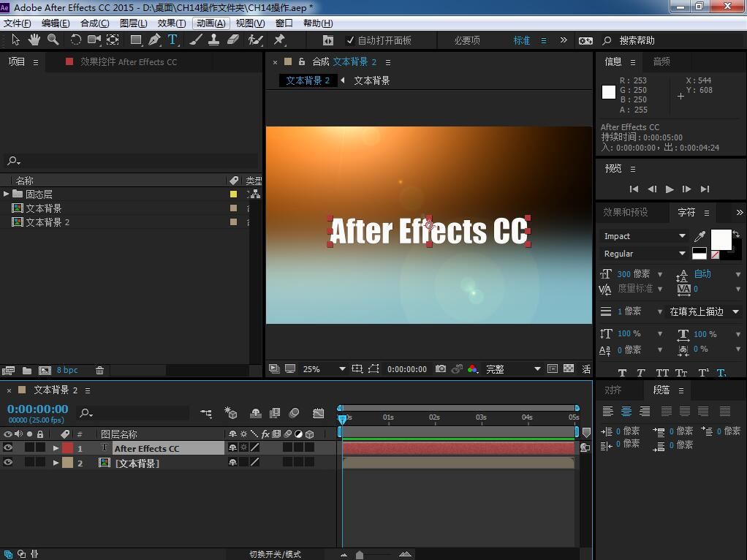Click the eyedropper in the Character panel

coord(699,236)
